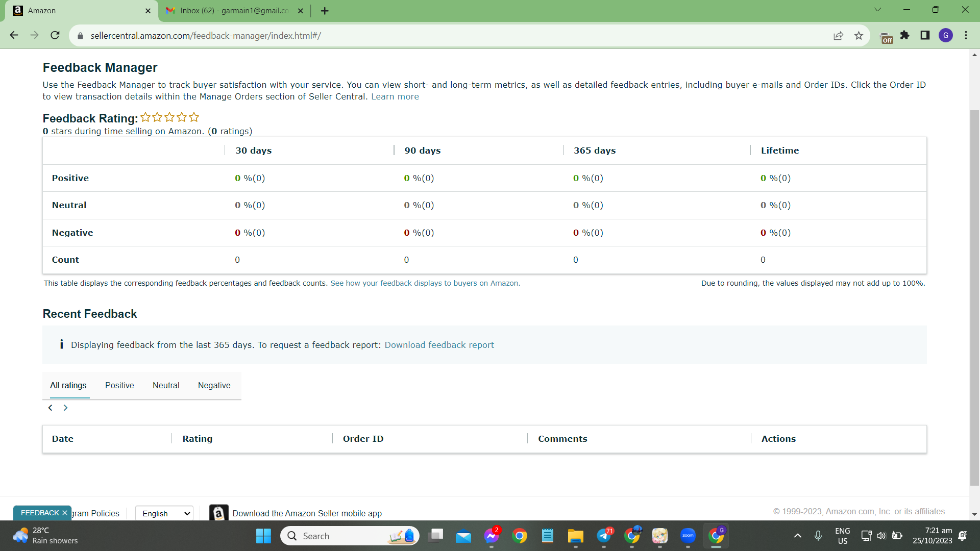Viewport: 980px width, 551px height.
Task: Click the Date column header
Action: coord(63,439)
